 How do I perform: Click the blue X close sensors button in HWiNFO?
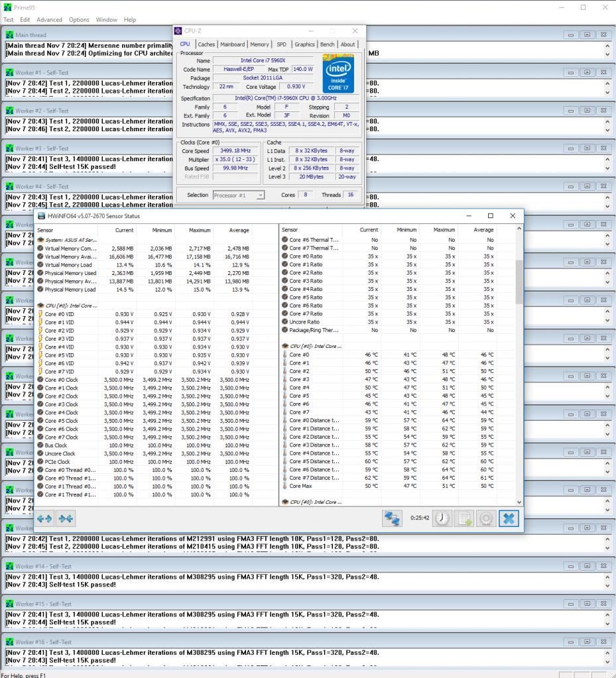(509, 518)
